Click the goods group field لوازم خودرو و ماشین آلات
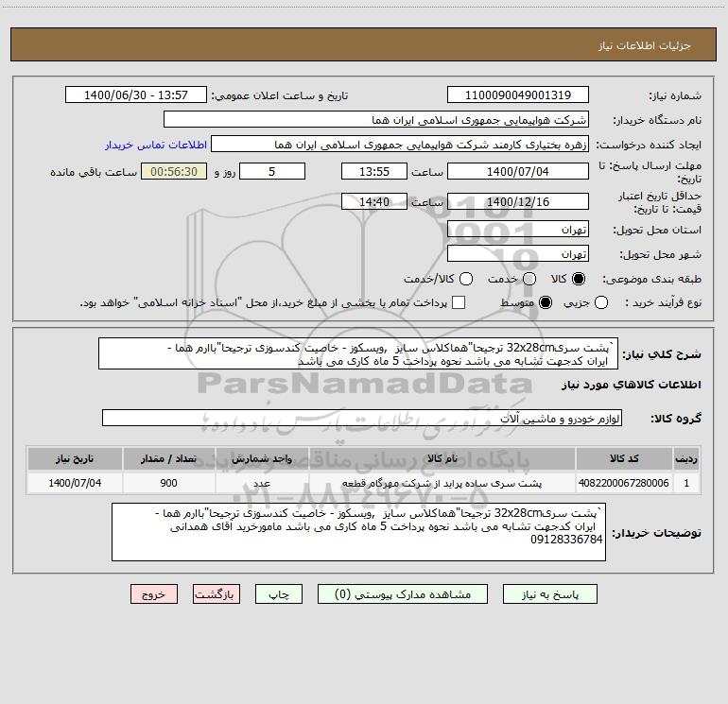The height and width of the screenshot is (704, 728). click(x=362, y=418)
